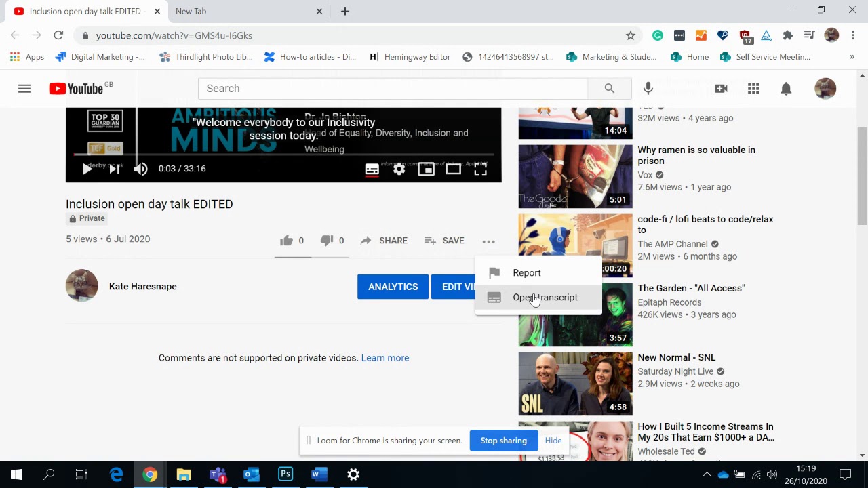Stop sharing the Loom screen

503,441
